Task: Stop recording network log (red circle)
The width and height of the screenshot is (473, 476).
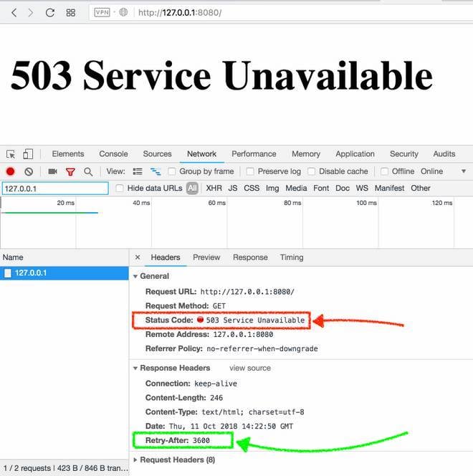Action: [11, 172]
